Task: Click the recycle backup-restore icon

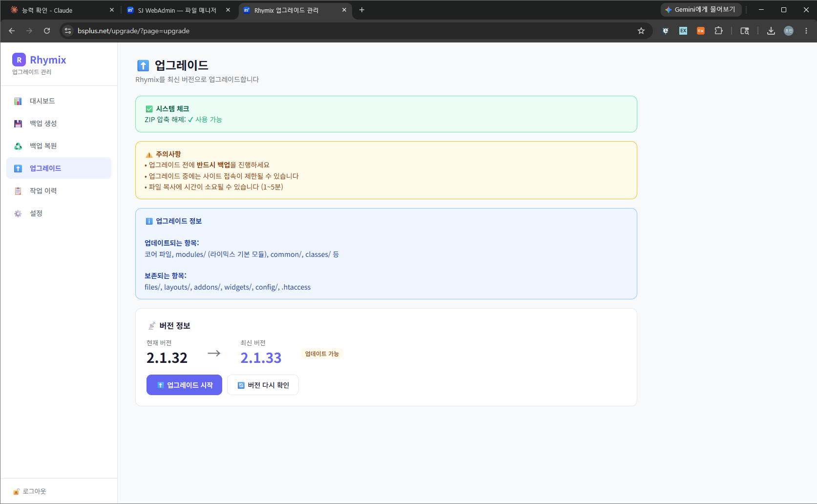Action: tap(18, 146)
